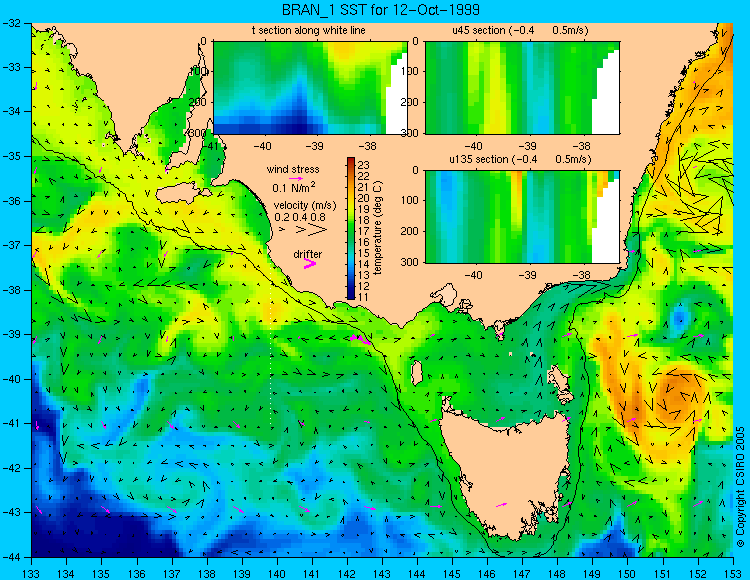Screen dimensions: 750x580
Task: Click the '-41' latitude label on the left axis
Action: pyautogui.click(x=11, y=424)
